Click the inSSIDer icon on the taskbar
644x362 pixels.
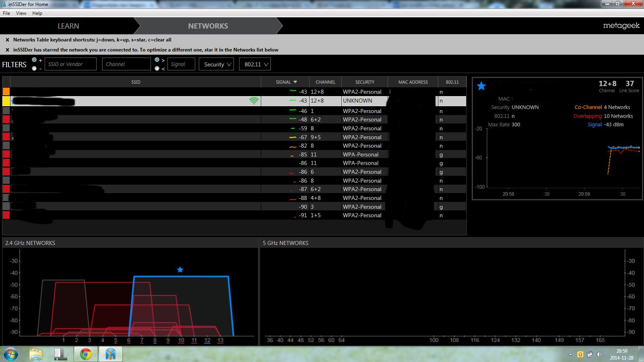pyautogui.click(x=110, y=354)
